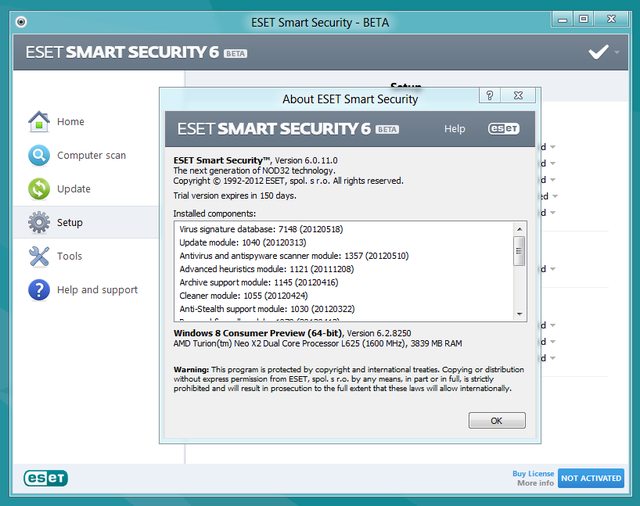This screenshot has width=640, height=506.
Task: Select the Setup menu item
Action: coord(70,222)
